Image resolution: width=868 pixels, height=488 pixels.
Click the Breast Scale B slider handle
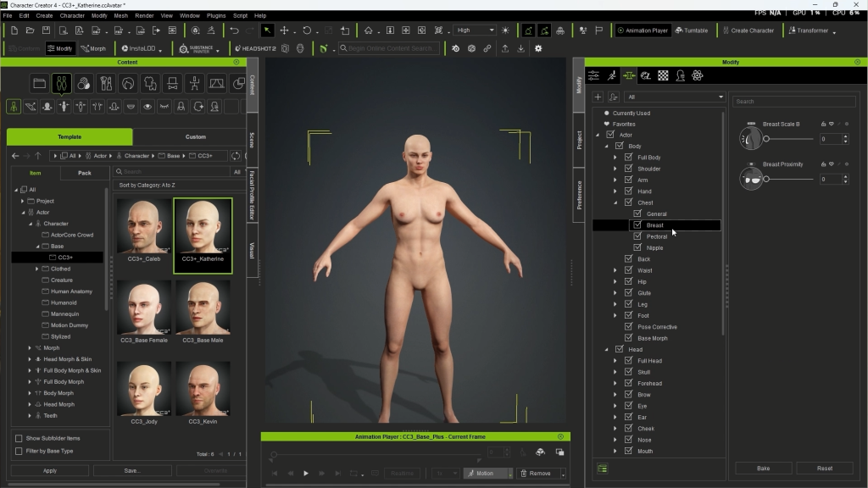tap(766, 138)
